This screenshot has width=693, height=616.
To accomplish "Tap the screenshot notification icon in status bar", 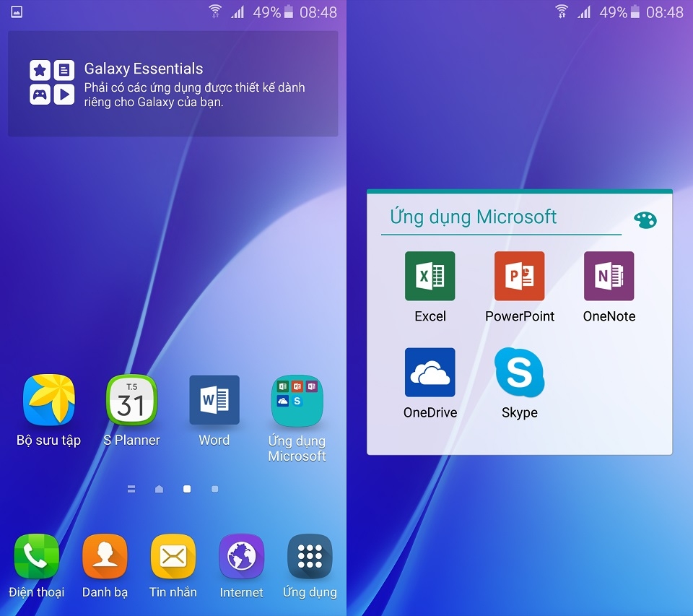I will click(x=17, y=12).
